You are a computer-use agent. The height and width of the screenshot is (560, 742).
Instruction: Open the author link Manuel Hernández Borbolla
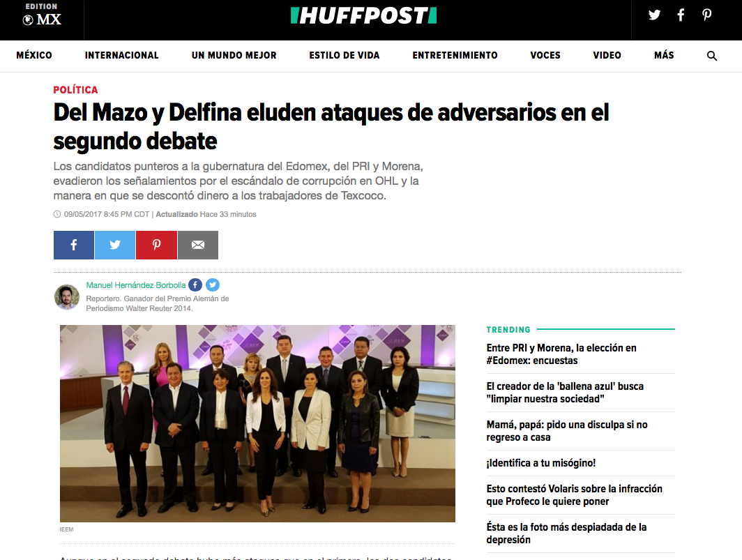coord(136,285)
